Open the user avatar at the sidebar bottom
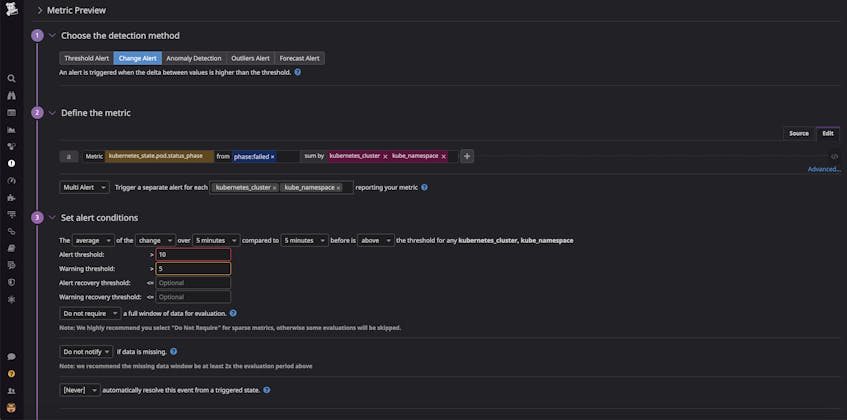847x420 pixels. pyautogui.click(x=11, y=408)
